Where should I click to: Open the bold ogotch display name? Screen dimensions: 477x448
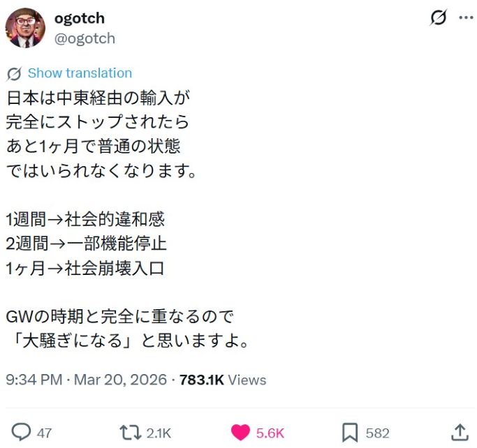click(79, 18)
